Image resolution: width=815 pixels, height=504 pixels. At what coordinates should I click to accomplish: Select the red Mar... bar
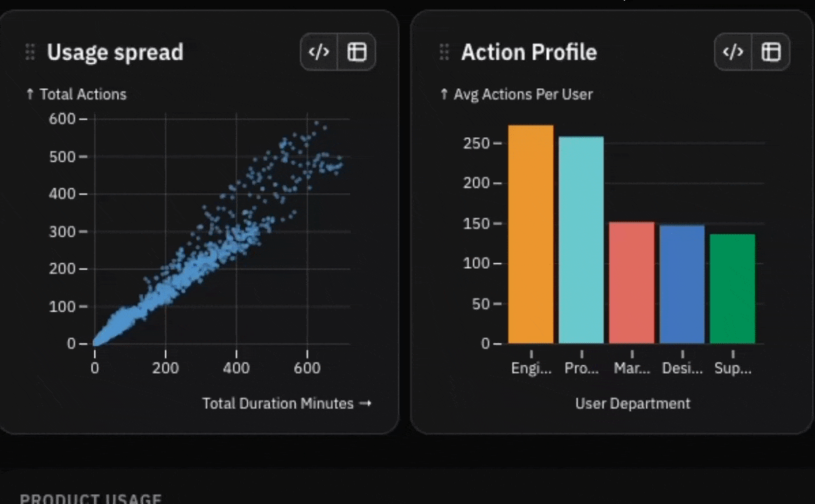click(x=632, y=283)
